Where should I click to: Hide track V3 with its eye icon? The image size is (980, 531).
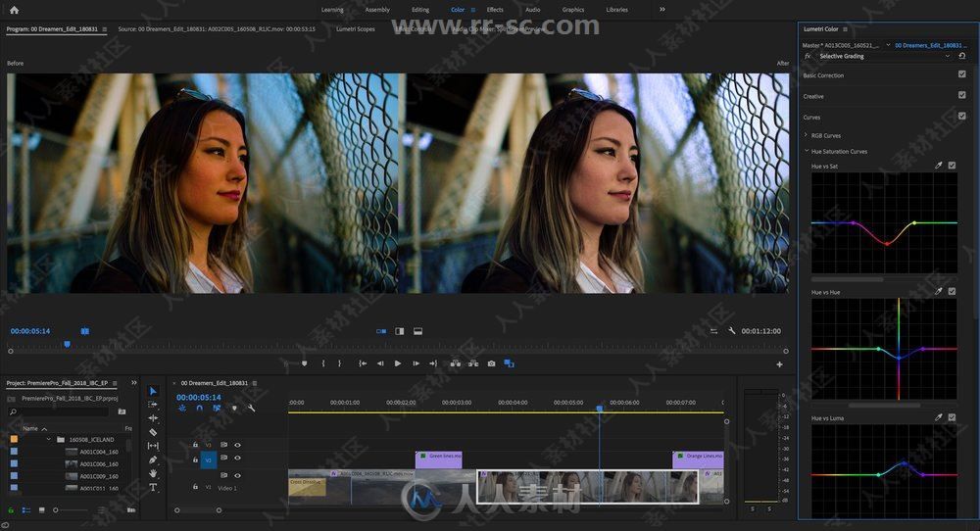(237, 445)
